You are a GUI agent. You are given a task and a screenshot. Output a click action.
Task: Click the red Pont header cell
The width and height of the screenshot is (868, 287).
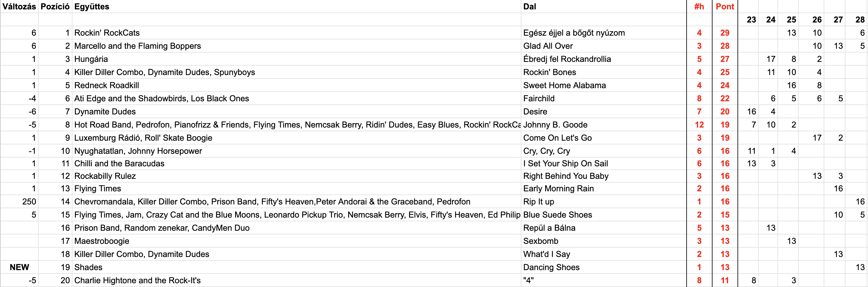click(724, 7)
